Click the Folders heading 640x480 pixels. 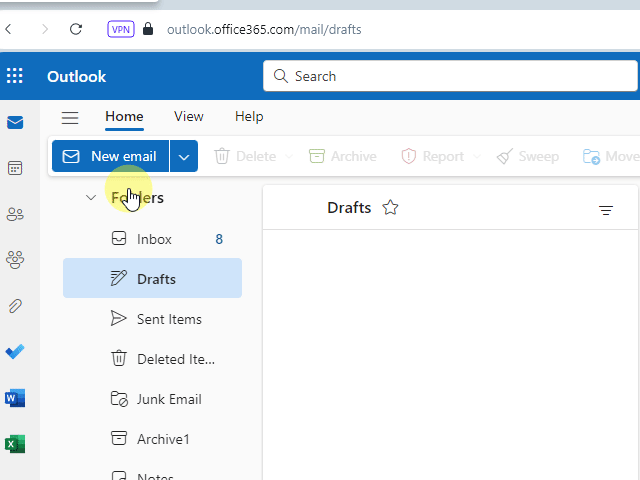coord(138,198)
